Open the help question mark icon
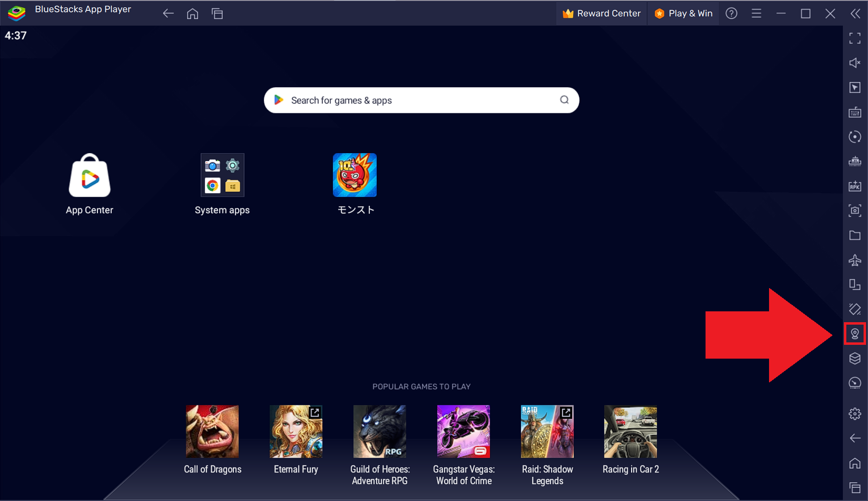This screenshot has width=868, height=501. 732,13
